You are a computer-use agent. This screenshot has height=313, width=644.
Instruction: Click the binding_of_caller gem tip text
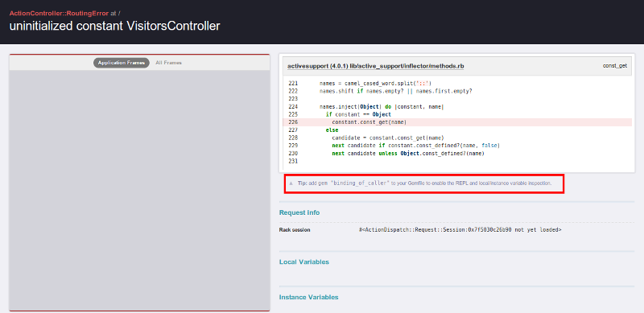click(424, 183)
